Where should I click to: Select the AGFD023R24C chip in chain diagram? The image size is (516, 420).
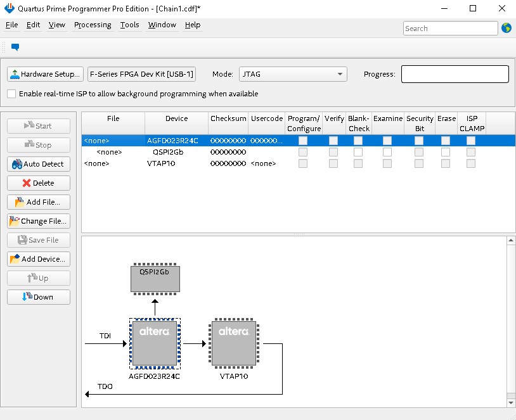coord(155,343)
